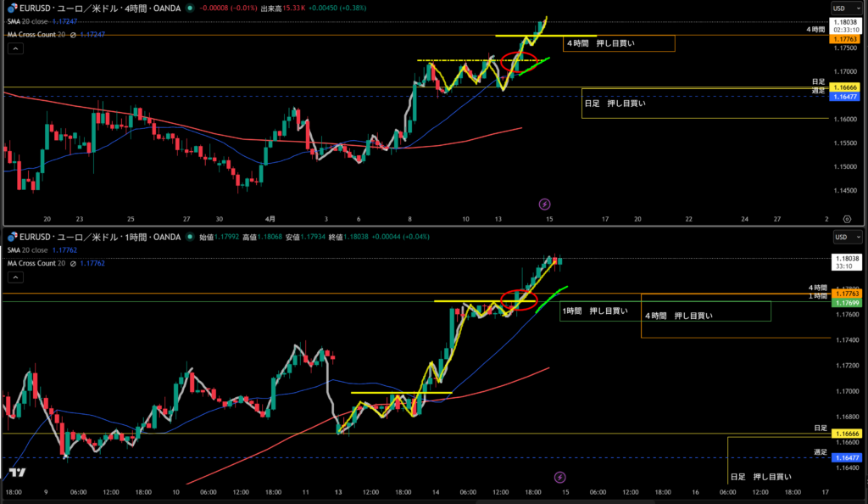Viewport: 868px width, 504px height.
Task: Click the TradingView logo in bottom-left corner
Action: click(16, 473)
